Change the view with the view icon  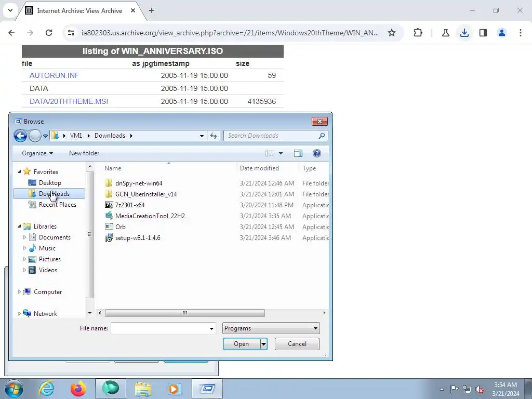[x=270, y=153]
